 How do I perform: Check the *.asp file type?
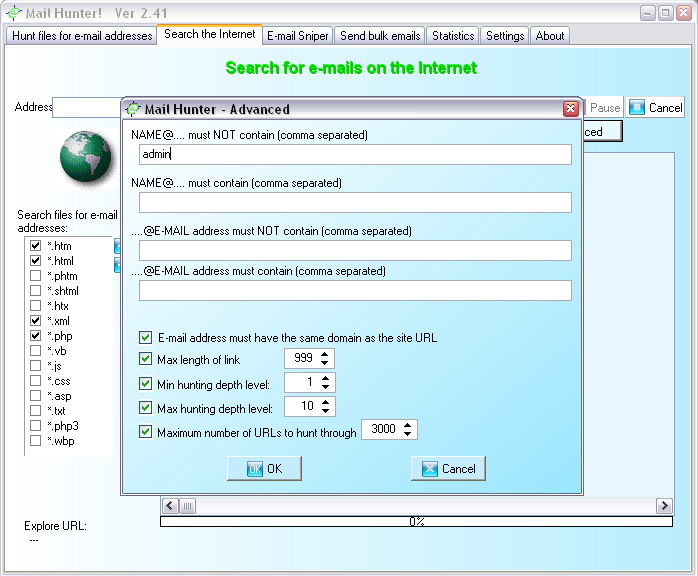pos(36,396)
